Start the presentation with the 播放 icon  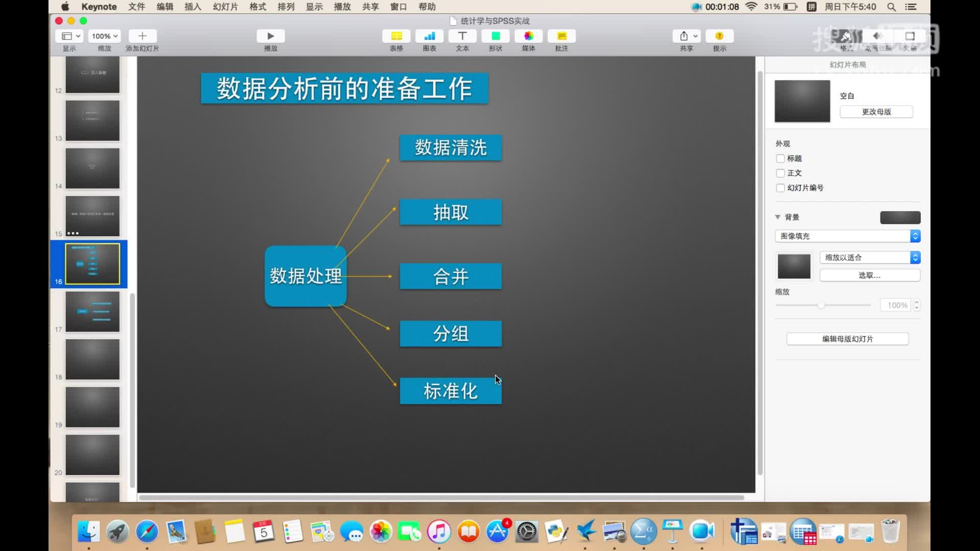270,36
